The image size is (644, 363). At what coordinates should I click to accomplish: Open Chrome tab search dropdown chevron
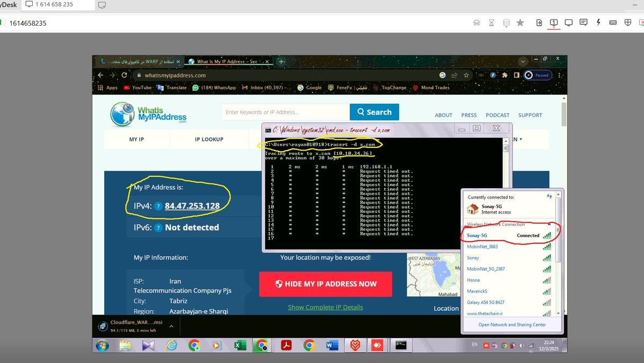(x=523, y=62)
